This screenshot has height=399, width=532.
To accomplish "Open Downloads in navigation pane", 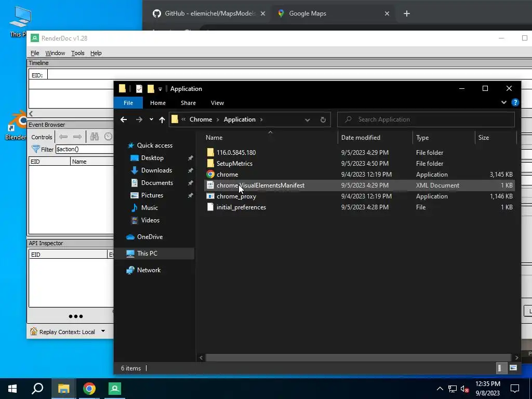I will point(156,170).
